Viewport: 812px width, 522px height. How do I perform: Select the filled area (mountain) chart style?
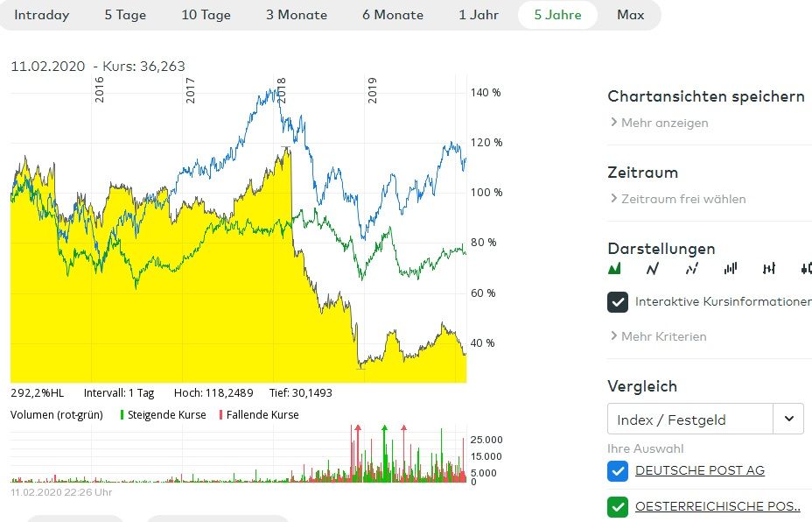point(614,269)
